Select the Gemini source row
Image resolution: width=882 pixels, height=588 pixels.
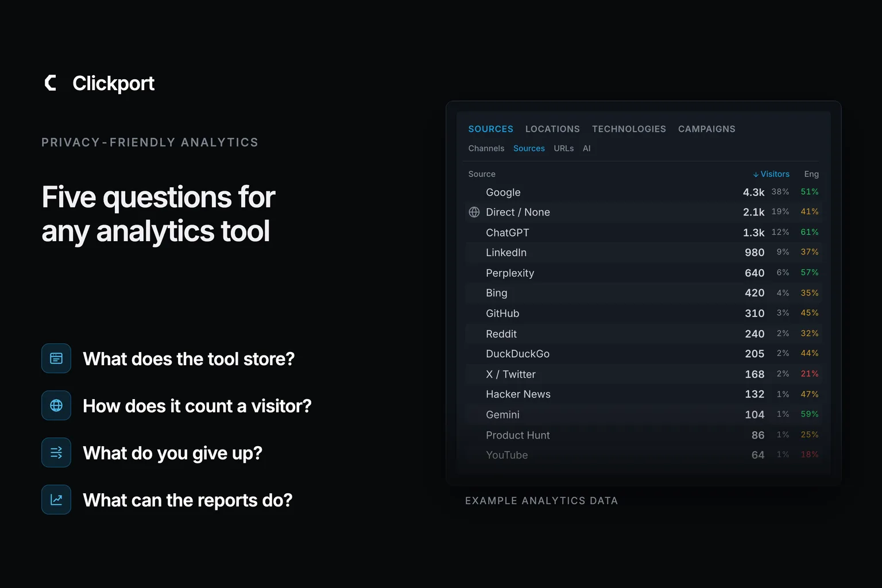(644, 415)
